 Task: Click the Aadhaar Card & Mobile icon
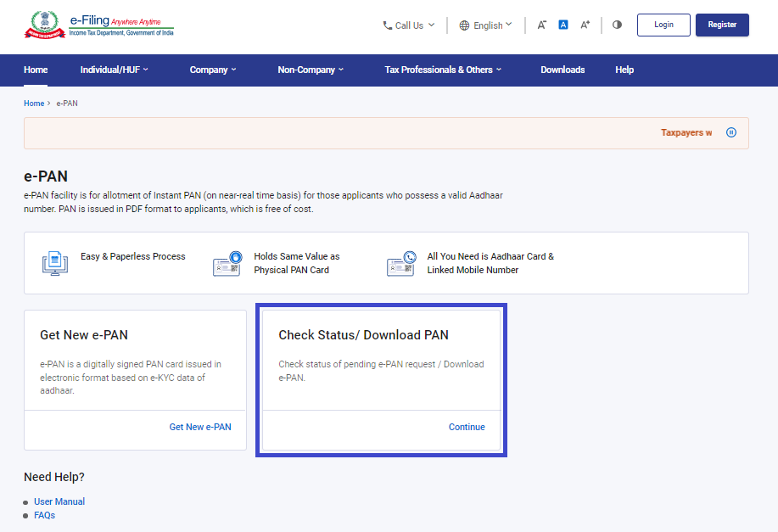(x=400, y=263)
